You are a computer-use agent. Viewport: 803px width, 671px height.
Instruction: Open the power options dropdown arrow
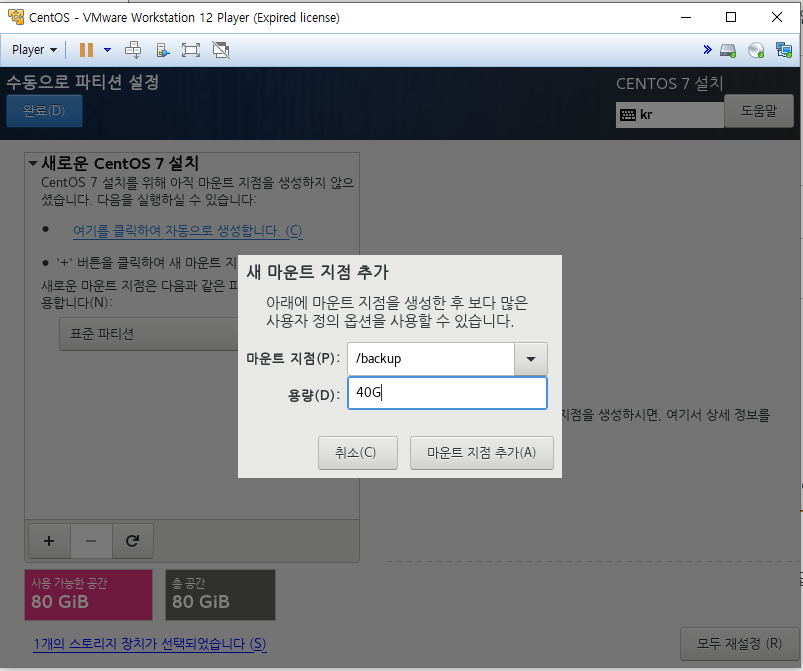point(108,50)
